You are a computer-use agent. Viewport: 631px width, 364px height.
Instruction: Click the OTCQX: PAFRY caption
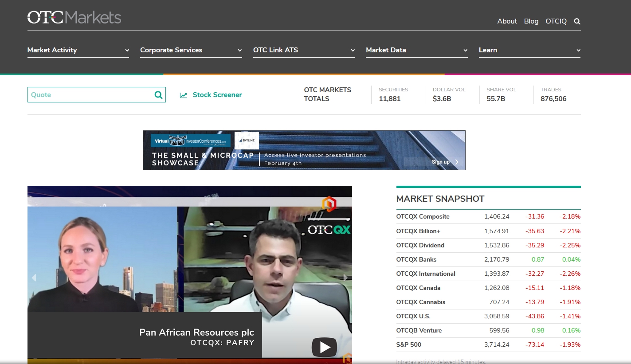tap(222, 343)
